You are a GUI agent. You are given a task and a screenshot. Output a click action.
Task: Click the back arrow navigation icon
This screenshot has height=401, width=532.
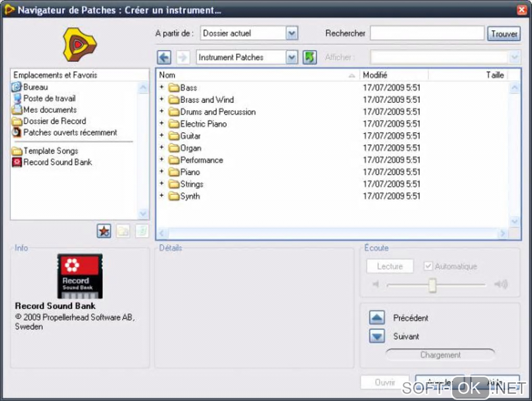point(164,57)
